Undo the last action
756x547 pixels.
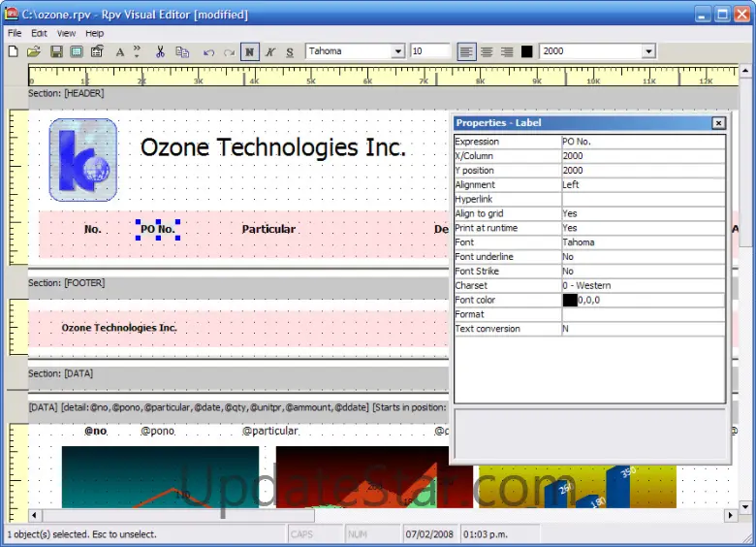click(208, 51)
